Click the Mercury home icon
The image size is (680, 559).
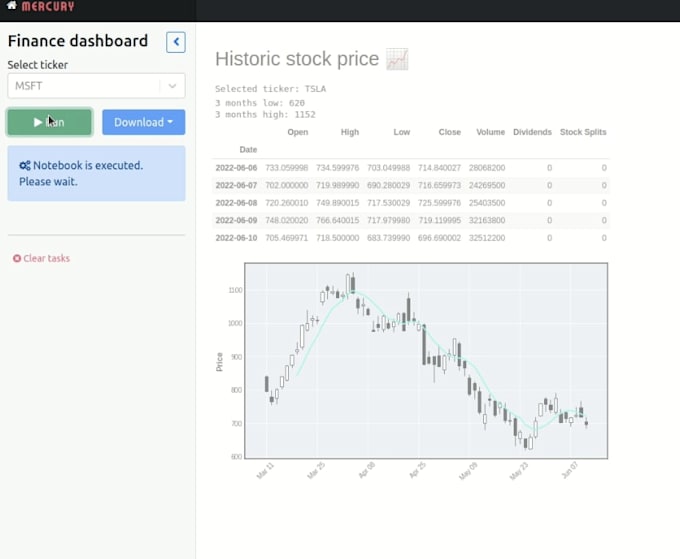coord(12,5)
